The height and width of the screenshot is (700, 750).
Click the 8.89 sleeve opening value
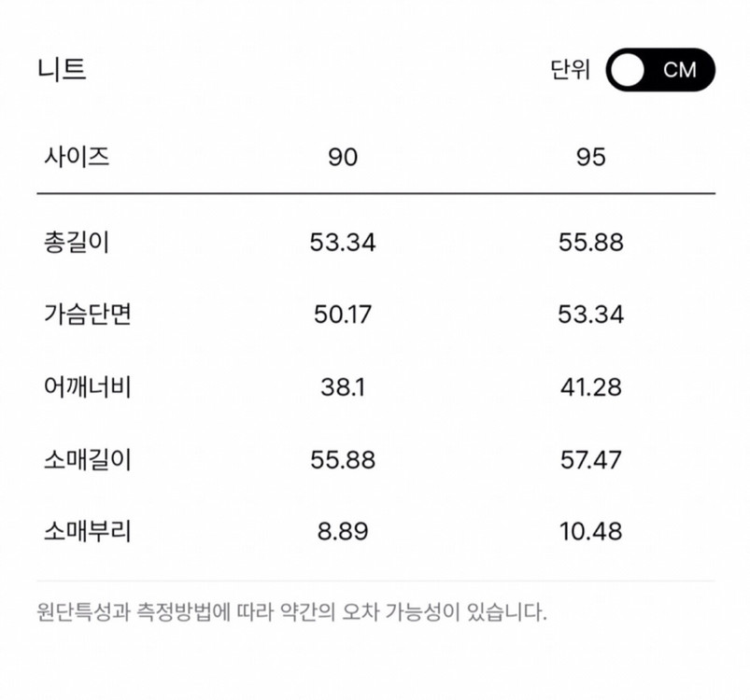click(x=339, y=530)
